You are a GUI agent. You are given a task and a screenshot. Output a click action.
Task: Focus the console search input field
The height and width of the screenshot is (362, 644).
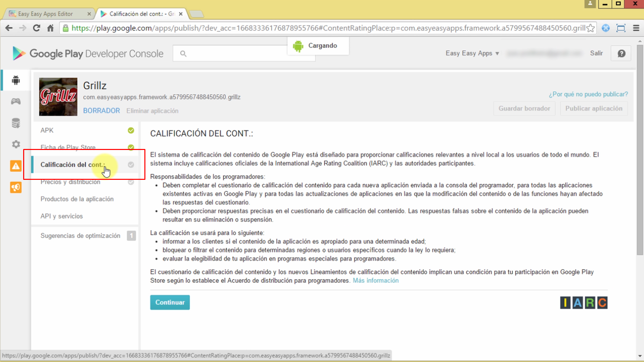(244, 53)
